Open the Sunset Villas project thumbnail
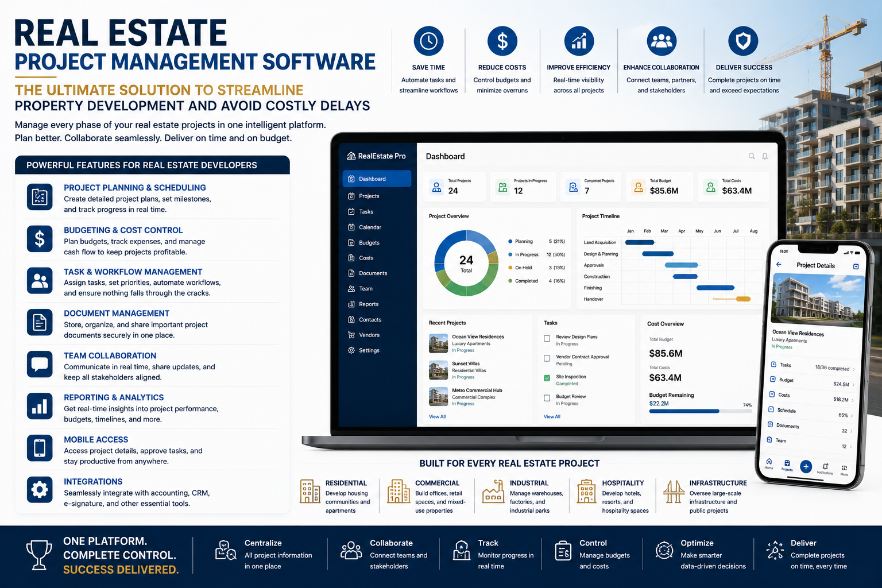 [x=439, y=370]
